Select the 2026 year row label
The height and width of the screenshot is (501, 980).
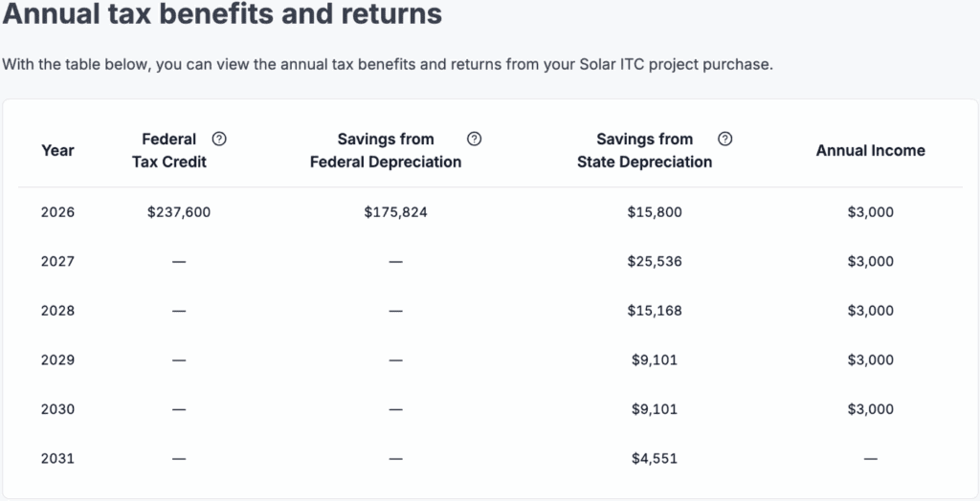[x=57, y=212]
